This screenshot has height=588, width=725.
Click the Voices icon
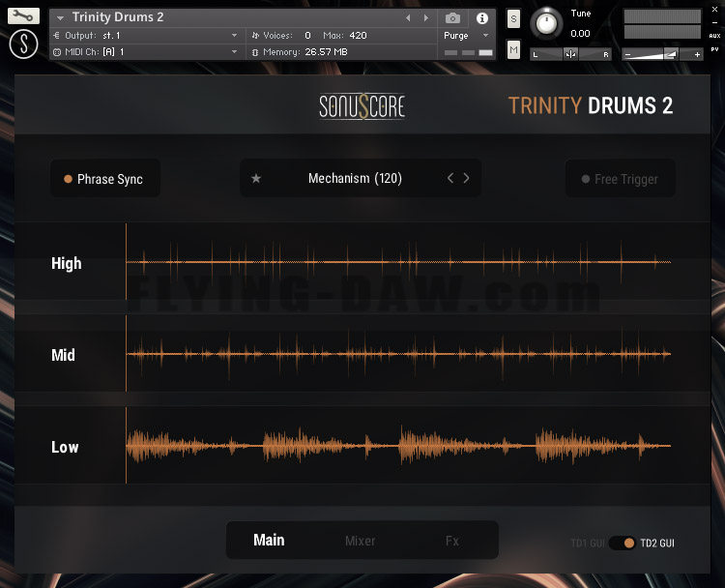point(255,35)
